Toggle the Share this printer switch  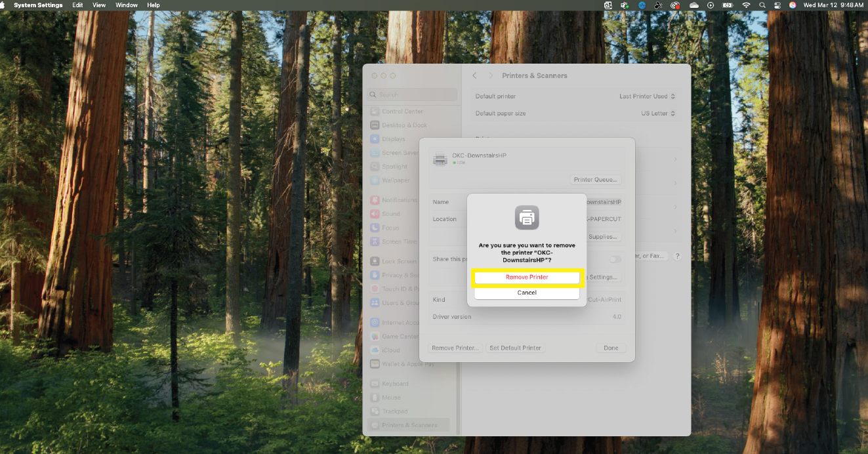[615, 259]
